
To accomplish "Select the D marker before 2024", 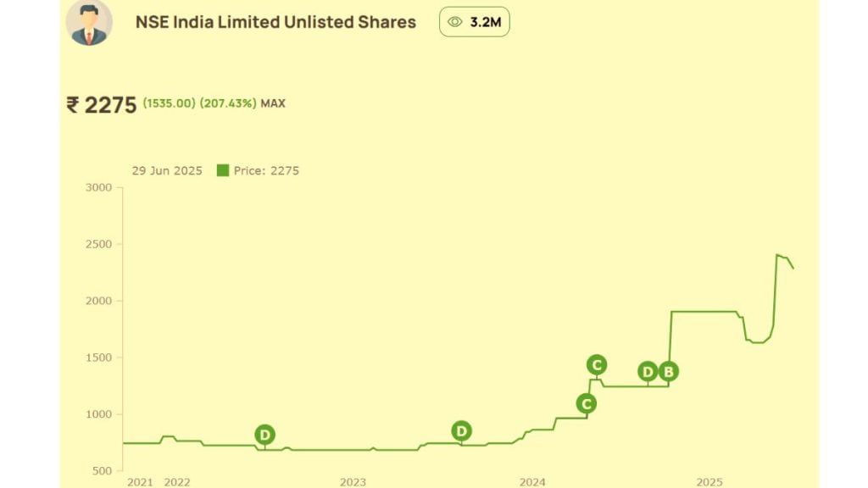I will [x=461, y=431].
